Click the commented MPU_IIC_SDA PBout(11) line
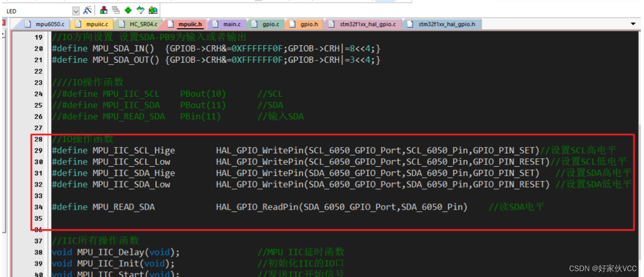644x277 pixels. pyautogui.click(x=167, y=105)
